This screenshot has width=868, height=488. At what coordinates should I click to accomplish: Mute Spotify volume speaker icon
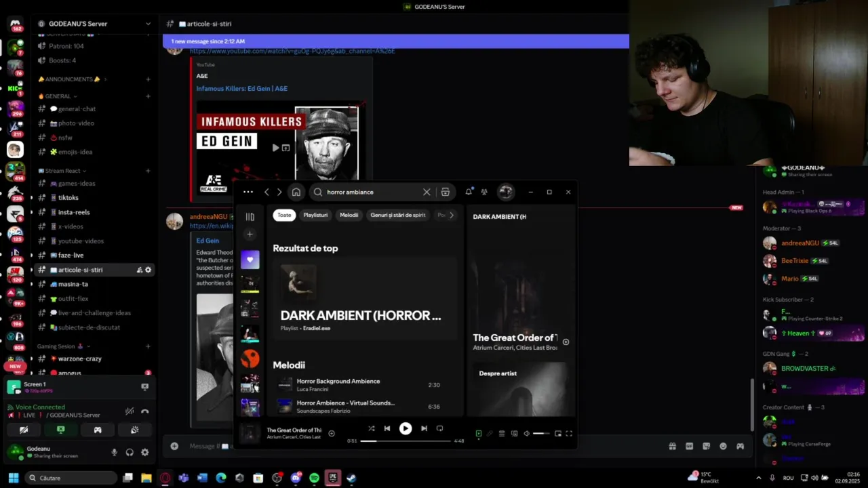526,434
